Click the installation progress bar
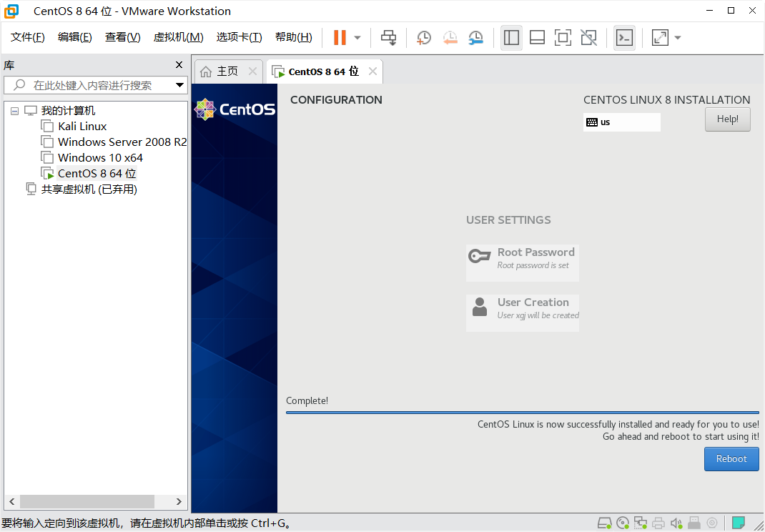The width and height of the screenshot is (765, 532). (523, 413)
